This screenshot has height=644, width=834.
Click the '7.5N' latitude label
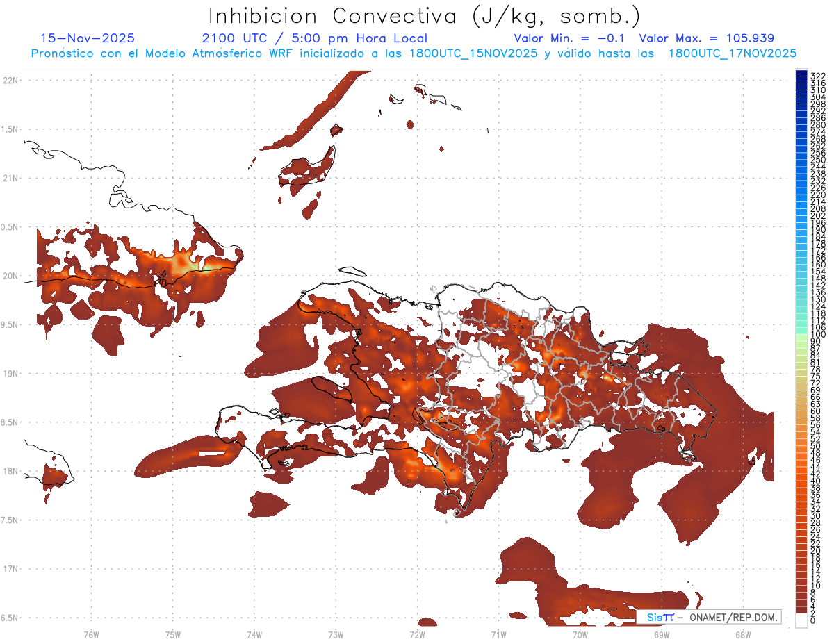tap(10, 520)
